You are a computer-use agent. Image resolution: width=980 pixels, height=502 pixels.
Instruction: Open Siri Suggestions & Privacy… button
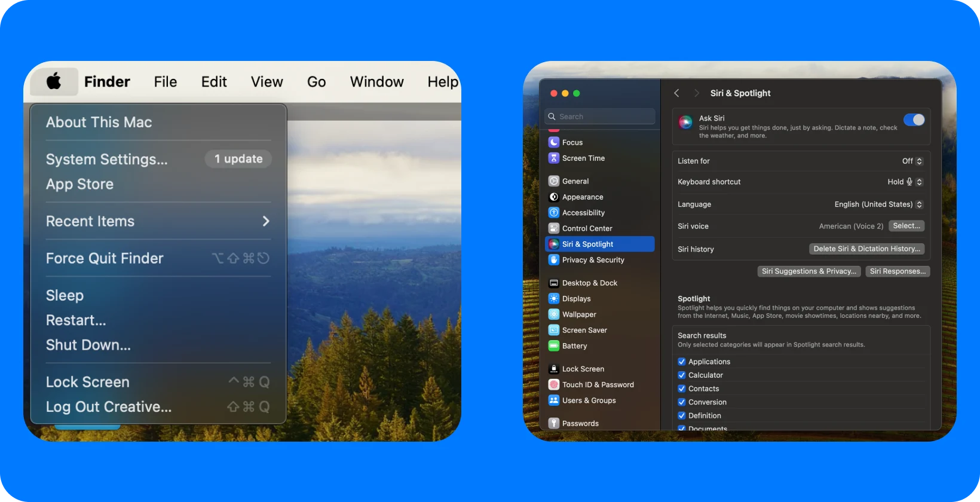tap(809, 271)
